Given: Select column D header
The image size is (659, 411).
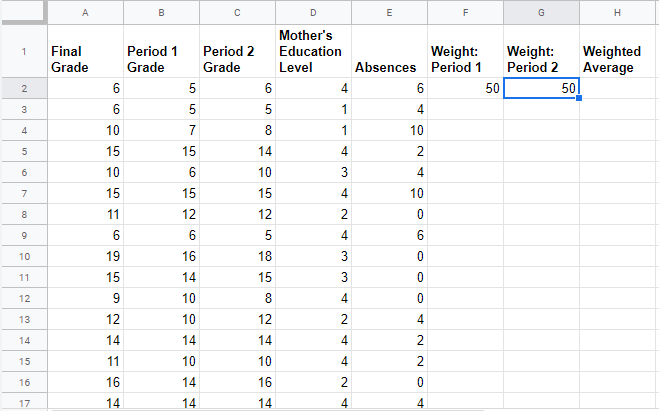Looking at the screenshot, I should pos(314,13).
